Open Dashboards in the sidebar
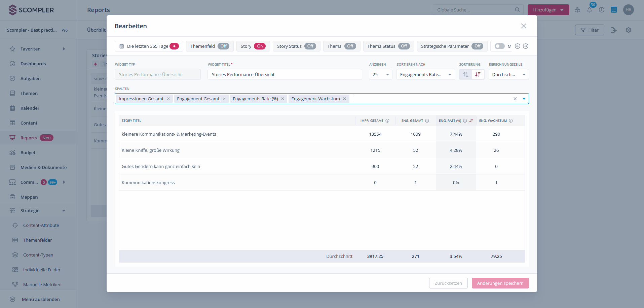644x308 pixels. pos(33,64)
